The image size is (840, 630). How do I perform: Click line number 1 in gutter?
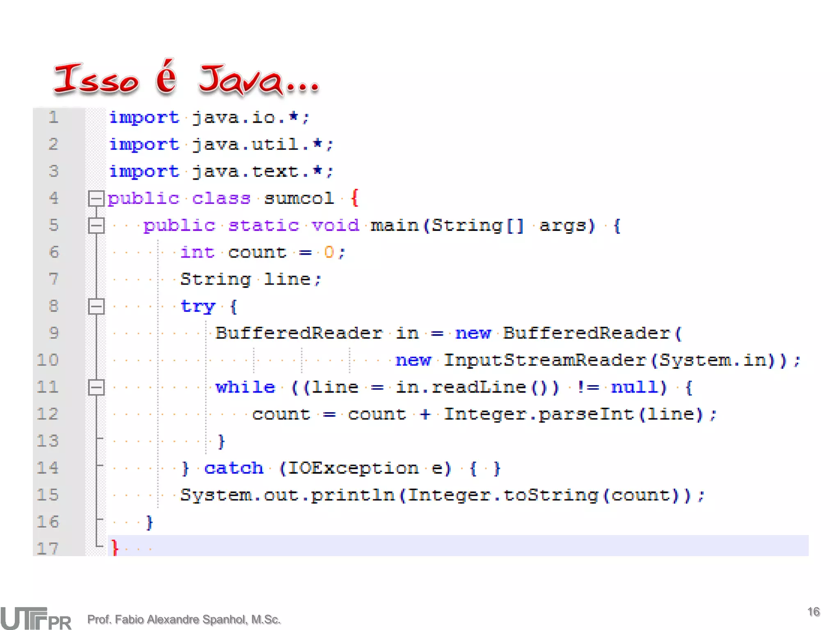pyautogui.click(x=53, y=118)
